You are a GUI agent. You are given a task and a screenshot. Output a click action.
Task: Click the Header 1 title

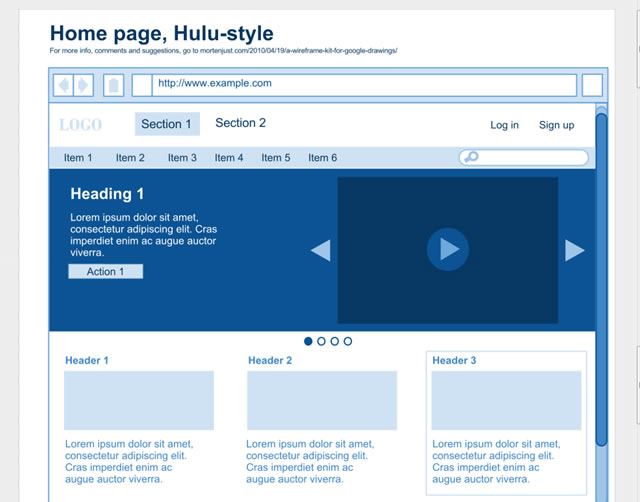coord(87,360)
